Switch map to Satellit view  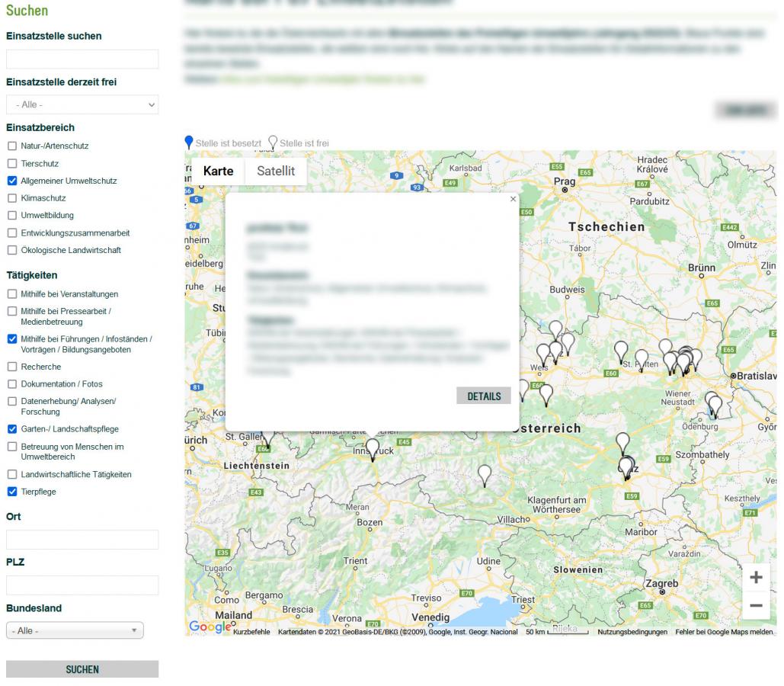click(276, 171)
